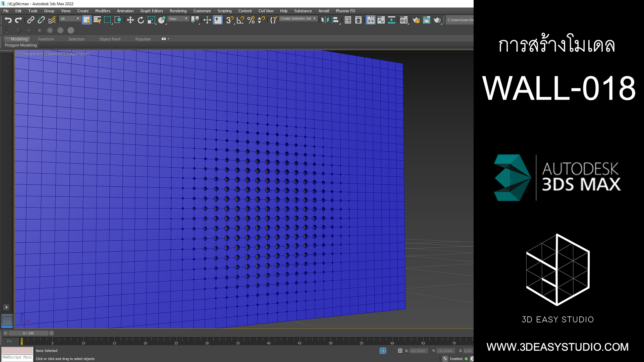Switch to the Freeform ribbon tab
The width and height of the screenshot is (644, 362).
tap(46, 39)
